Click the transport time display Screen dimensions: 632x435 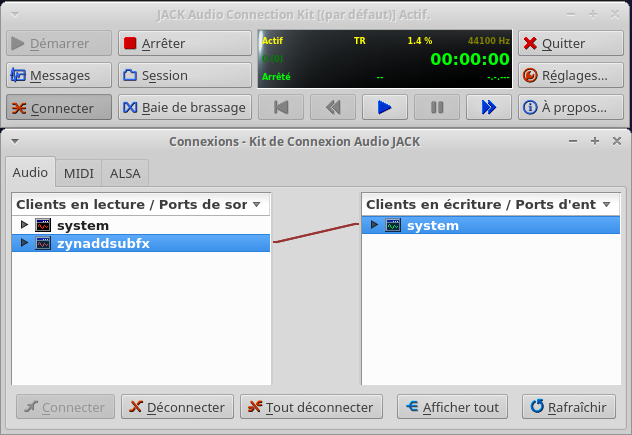point(470,58)
